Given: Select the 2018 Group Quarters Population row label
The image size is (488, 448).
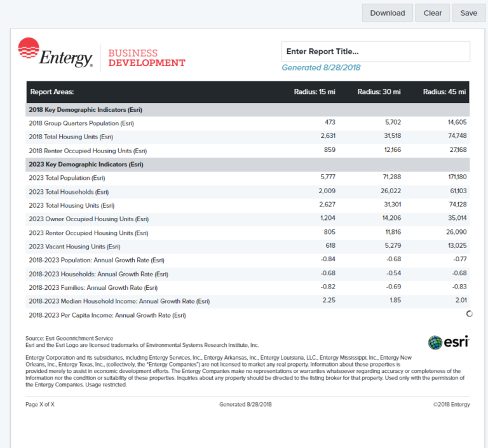Looking at the screenshot, I should click(x=81, y=123).
